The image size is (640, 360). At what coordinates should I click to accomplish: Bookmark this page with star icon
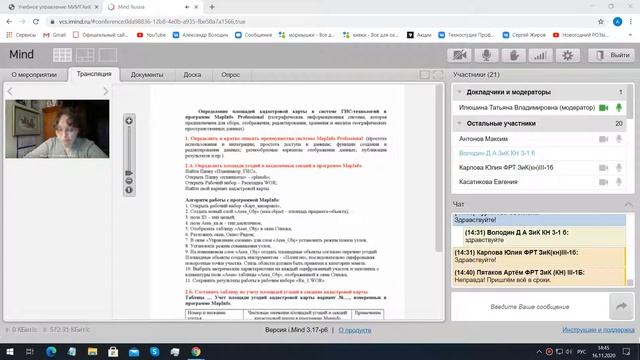point(600,22)
